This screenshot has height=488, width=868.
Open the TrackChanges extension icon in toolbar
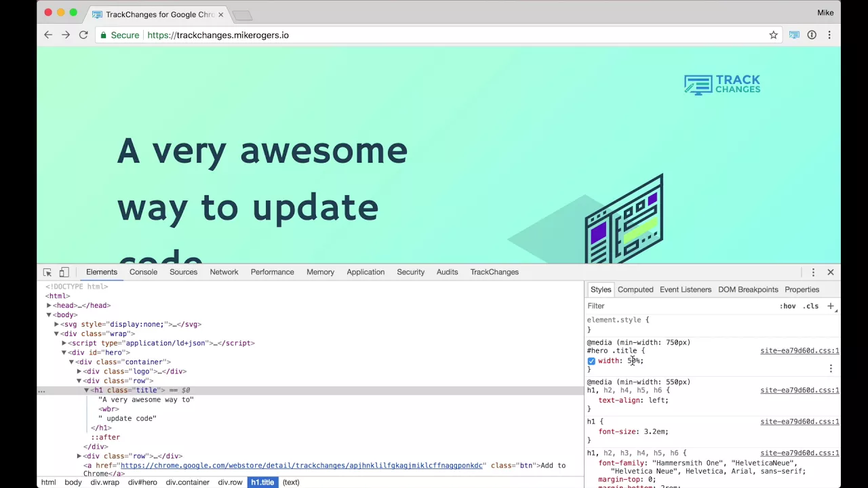[x=794, y=35]
